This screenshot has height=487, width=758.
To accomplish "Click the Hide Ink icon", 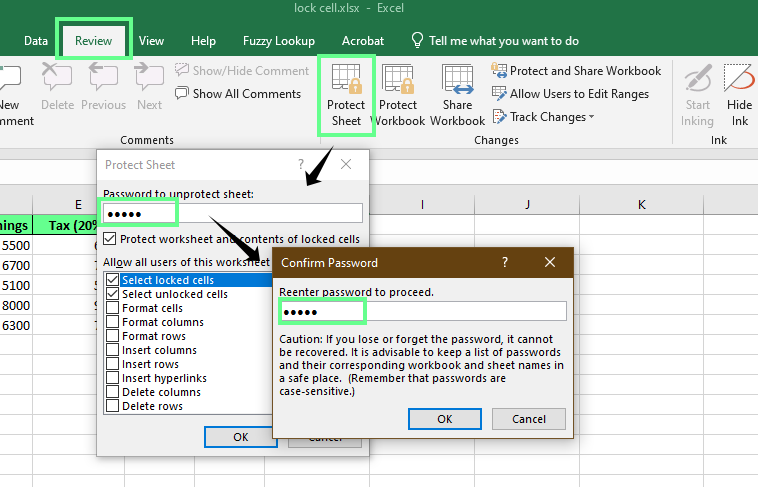I will [x=739, y=84].
